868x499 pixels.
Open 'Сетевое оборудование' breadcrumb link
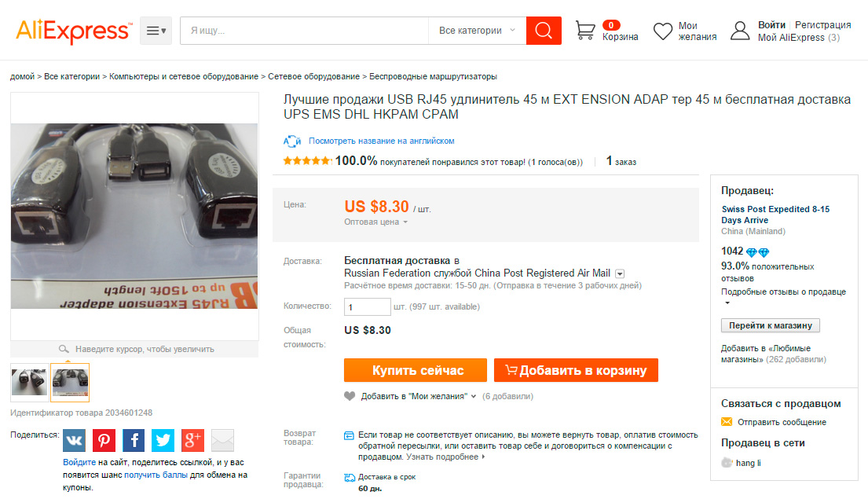[313, 76]
